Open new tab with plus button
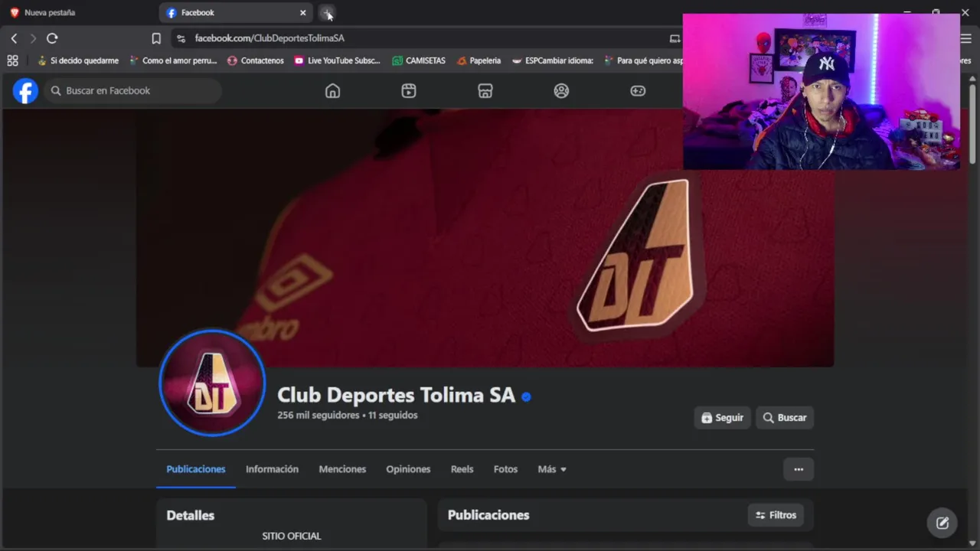The height and width of the screenshot is (551, 980). tap(327, 13)
